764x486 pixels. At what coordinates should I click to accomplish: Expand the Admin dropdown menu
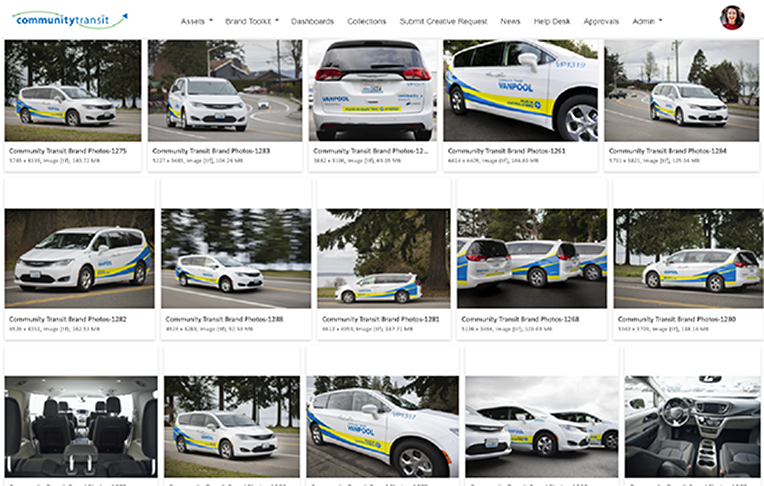[647, 21]
